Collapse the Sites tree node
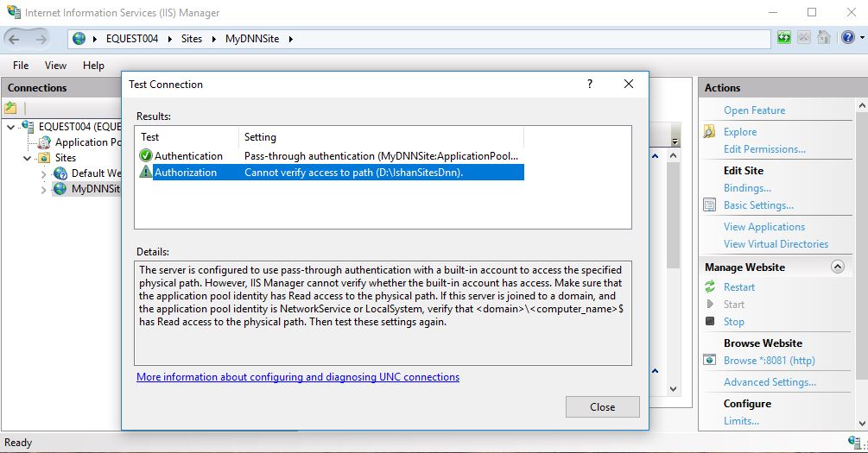Image resolution: width=868 pixels, height=453 pixels. pos(27,158)
